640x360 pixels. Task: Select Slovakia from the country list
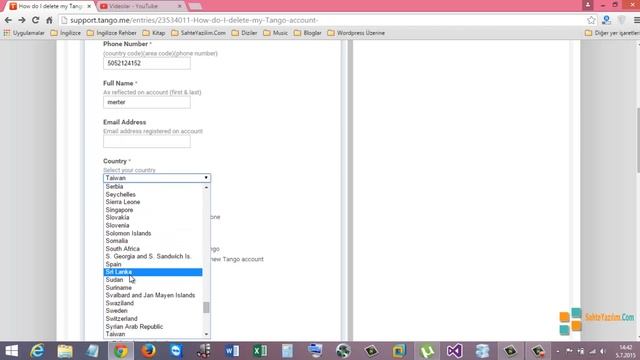153,218
